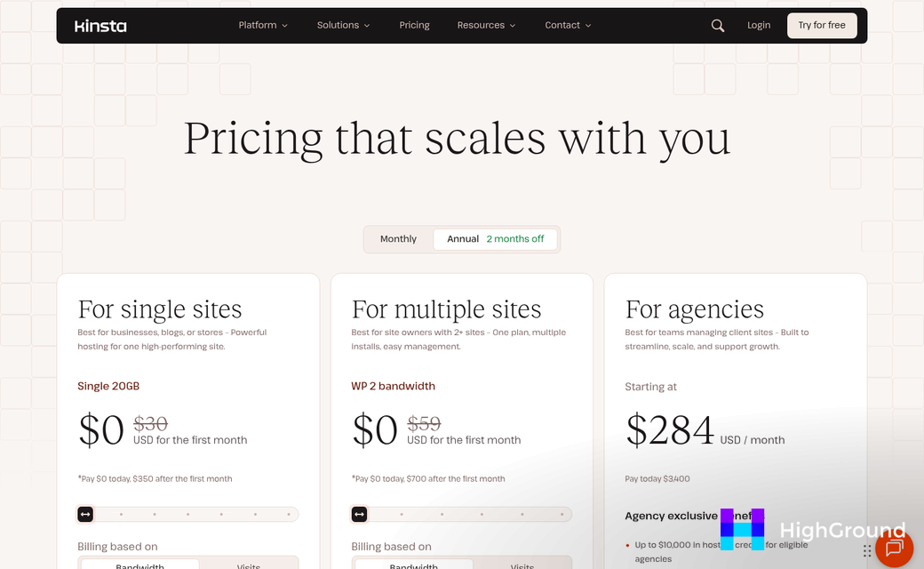Click the arrow slider handle in single sites card

click(85, 514)
